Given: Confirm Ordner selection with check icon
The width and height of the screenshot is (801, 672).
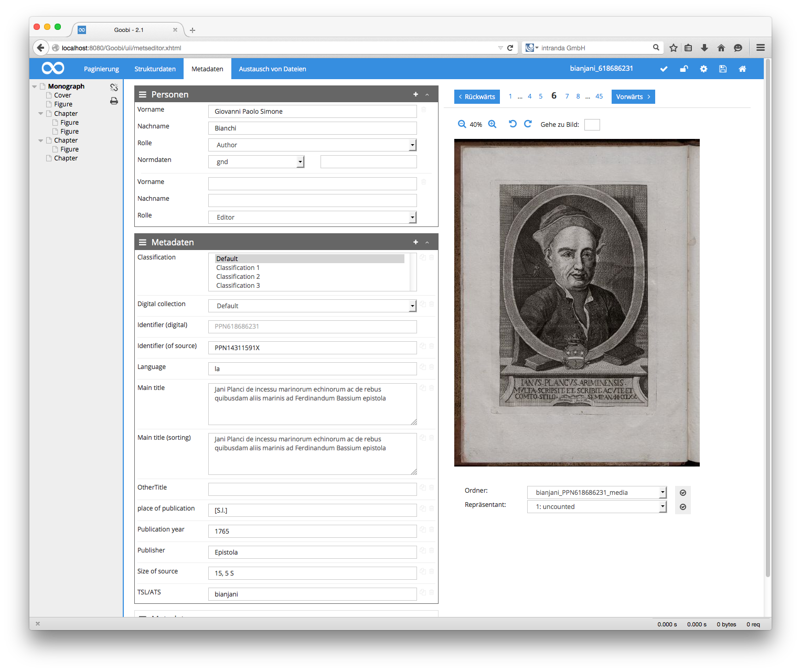Looking at the screenshot, I should (x=683, y=493).
